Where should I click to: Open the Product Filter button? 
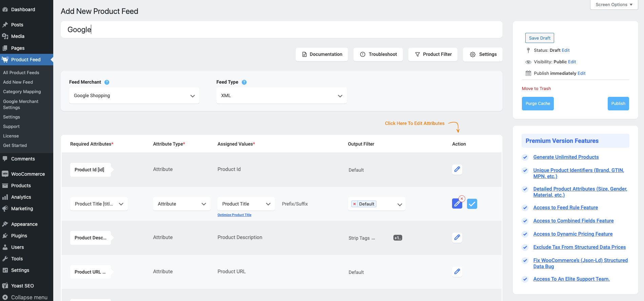(x=433, y=54)
